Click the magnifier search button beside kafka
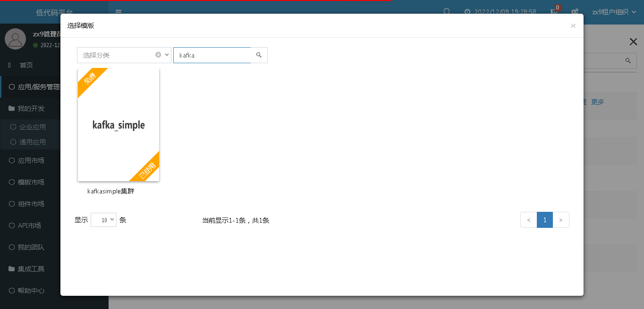The height and width of the screenshot is (309, 644). coord(259,55)
